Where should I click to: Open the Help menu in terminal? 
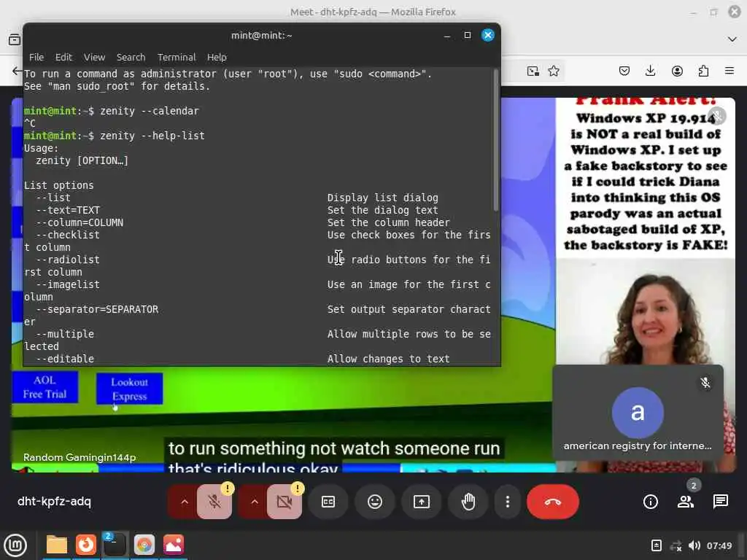[x=217, y=57]
